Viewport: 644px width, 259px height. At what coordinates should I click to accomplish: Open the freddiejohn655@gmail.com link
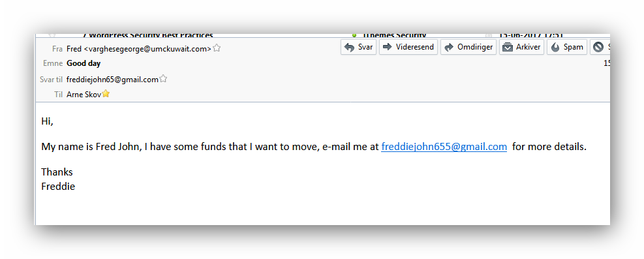tap(444, 147)
